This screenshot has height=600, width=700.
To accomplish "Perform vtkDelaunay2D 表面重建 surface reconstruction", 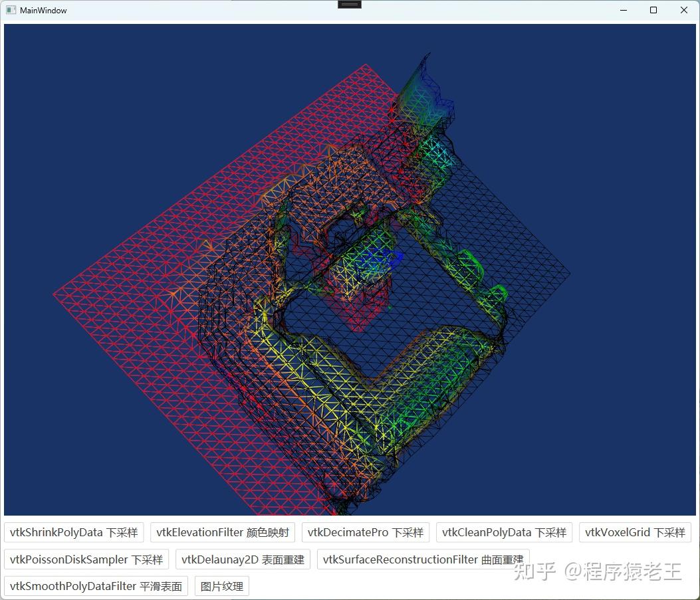I will (243, 559).
